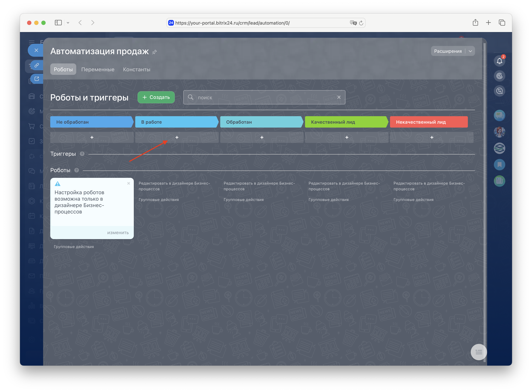
Task: Open the browser sidebar chevron dropdown
Action: click(x=68, y=23)
